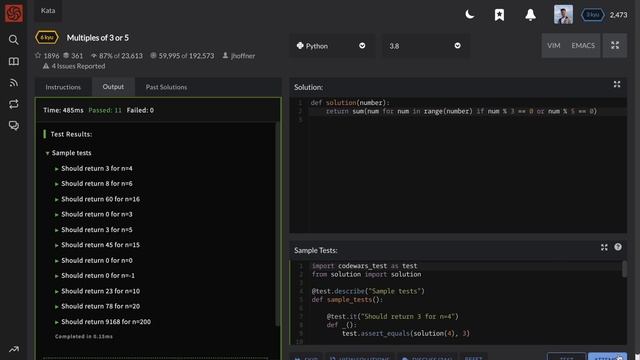The width and height of the screenshot is (640, 360).
Task: Open the discussions chat icon in the sidebar
Action: 13,125
